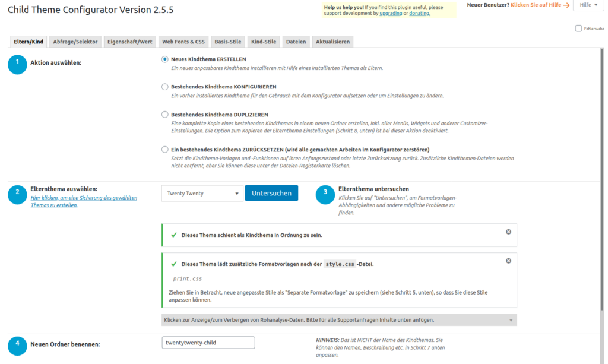Image resolution: width=608 pixels, height=364 pixels.
Task: Open the Abfrage/Selektor tab
Action: click(x=75, y=42)
